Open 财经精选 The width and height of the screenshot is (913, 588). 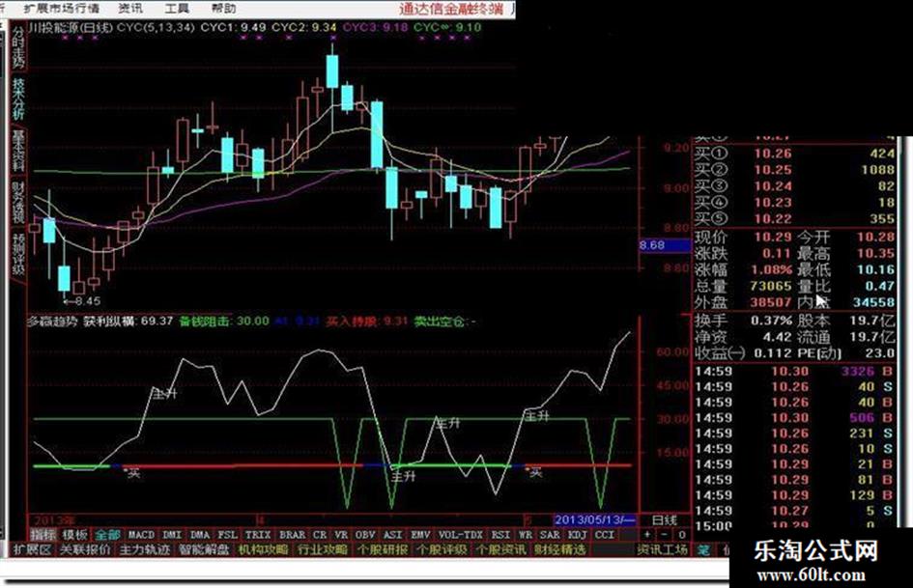pos(560,549)
